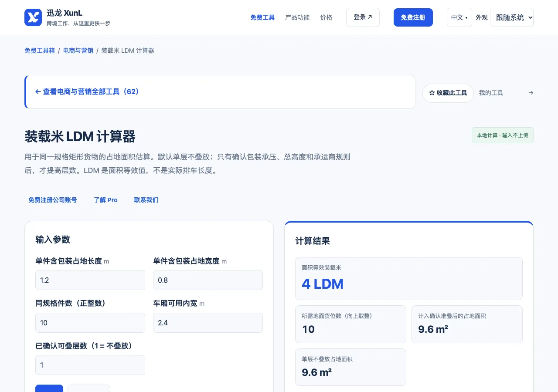Click the 所需地面货位数 value 10
558x392 pixels.
point(308,329)
